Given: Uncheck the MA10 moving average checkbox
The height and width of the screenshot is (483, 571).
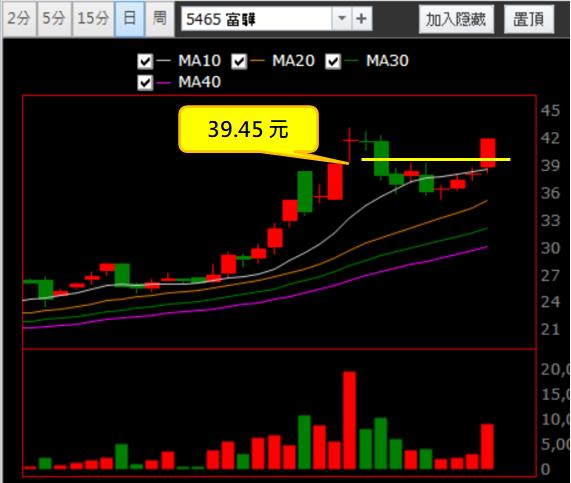Looking at the screenshot, I should click(x=145, y=61).
